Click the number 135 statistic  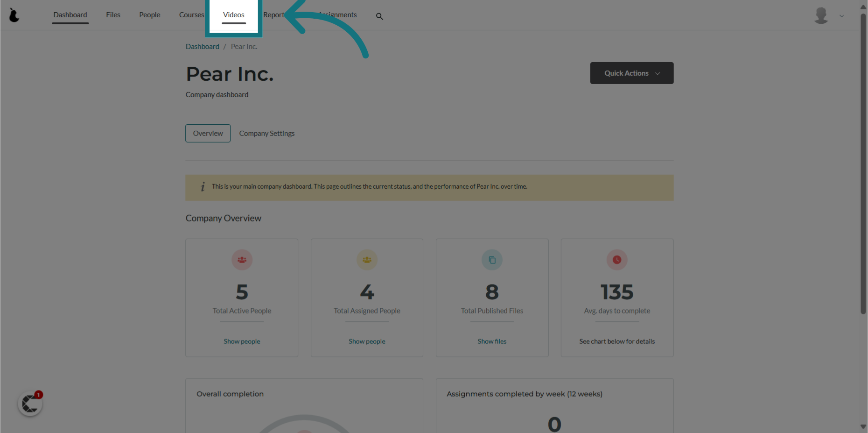pyautogui.click(x=617, y=292)
